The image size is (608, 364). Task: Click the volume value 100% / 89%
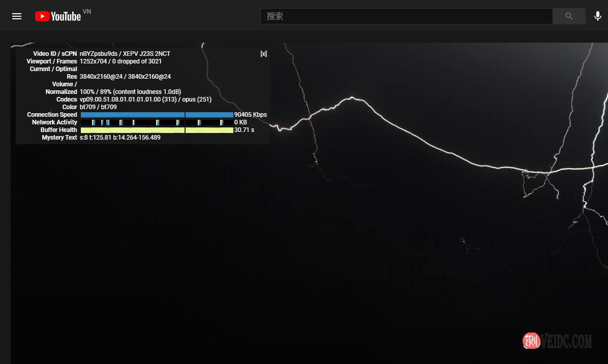click(x=130, y=92)
